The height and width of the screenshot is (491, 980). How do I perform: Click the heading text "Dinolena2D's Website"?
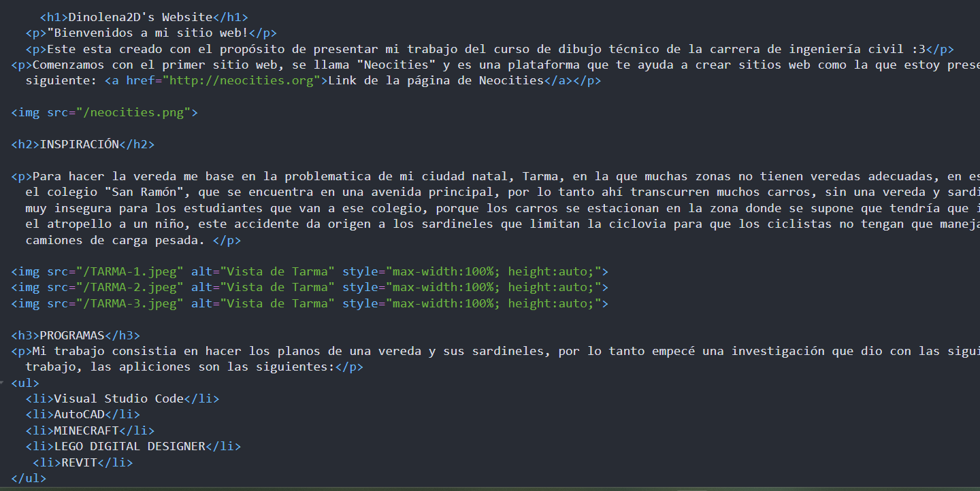pos(140,17)
